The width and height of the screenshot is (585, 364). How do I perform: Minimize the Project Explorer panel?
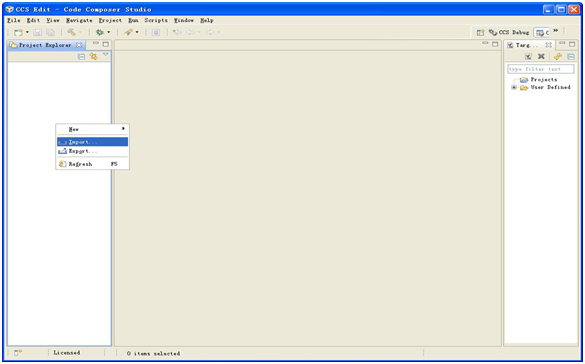coord(96,44)
